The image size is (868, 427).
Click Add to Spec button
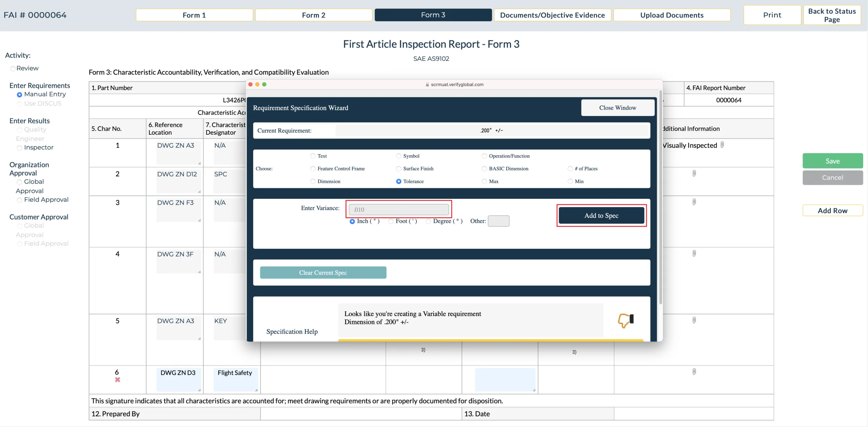(x=601, y=216)
